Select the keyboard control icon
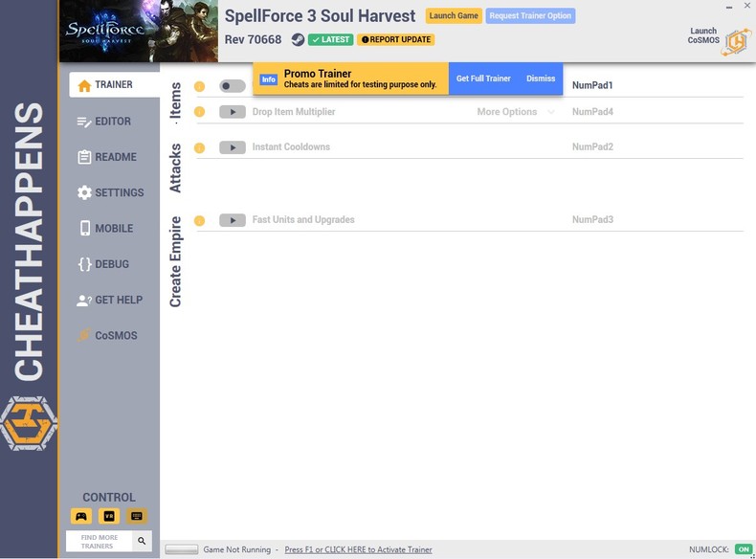This screenshot has height=559, width=756. point(137,516)
